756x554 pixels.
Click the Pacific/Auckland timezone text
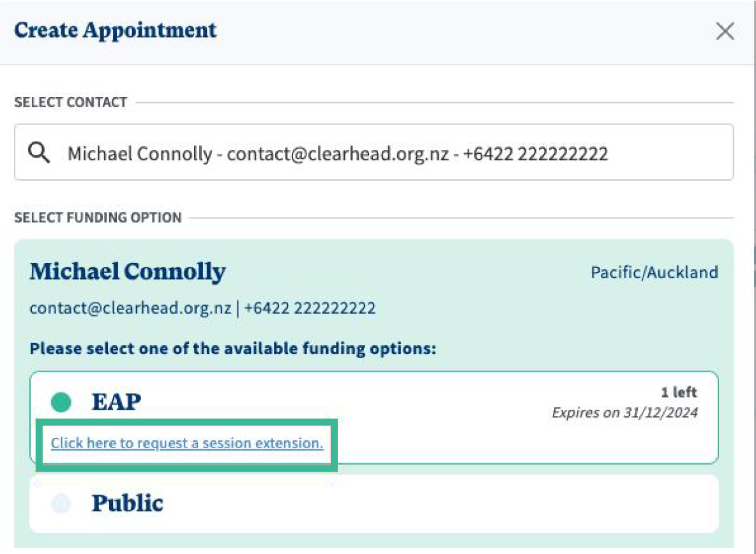(x=654, y=273)
